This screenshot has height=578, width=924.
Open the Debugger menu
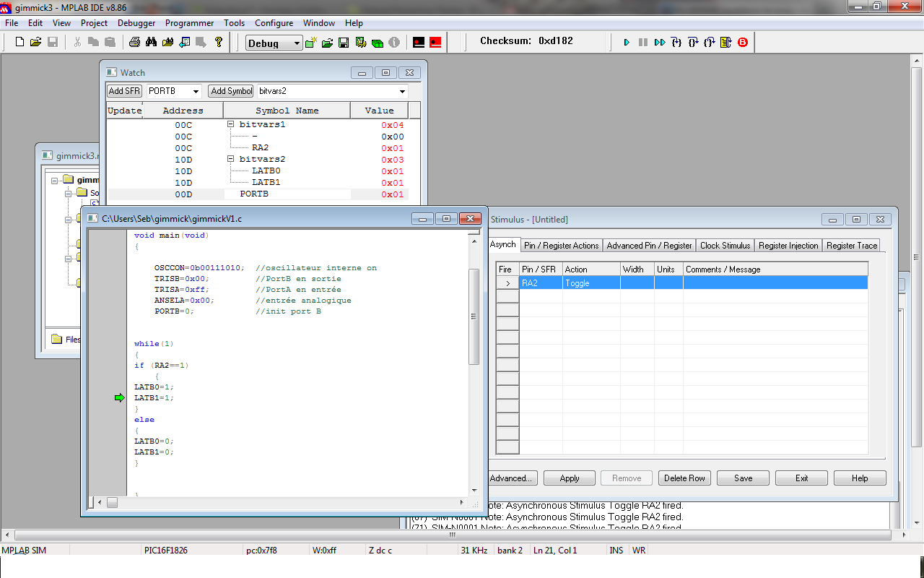(x=136, y=23)
